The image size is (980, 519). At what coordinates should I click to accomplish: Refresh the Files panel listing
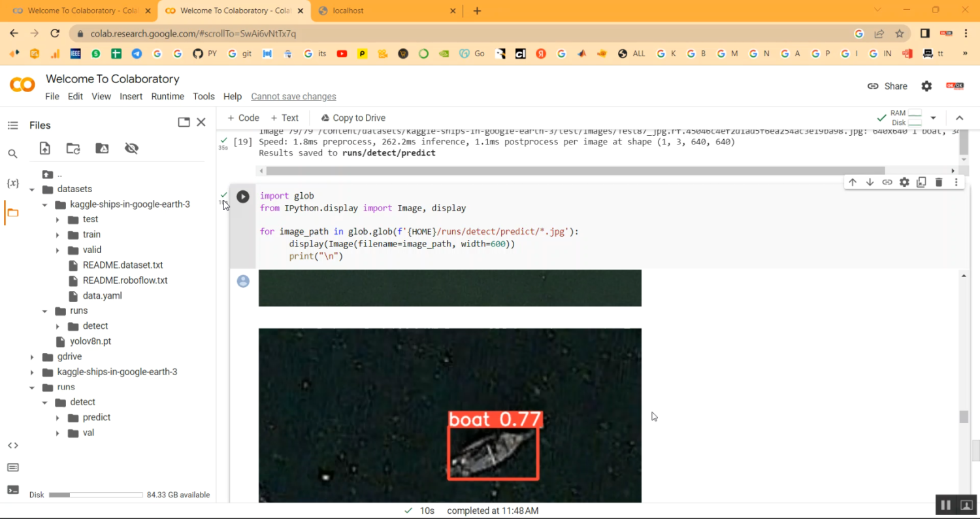(x=73, y=148)
